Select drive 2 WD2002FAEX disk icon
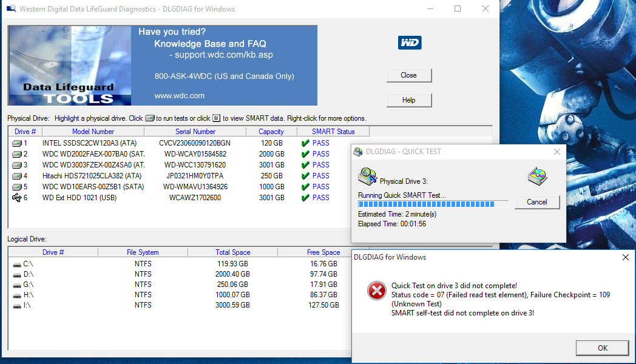This screenshot has height=364, width=636. click(x=16, y=155)
